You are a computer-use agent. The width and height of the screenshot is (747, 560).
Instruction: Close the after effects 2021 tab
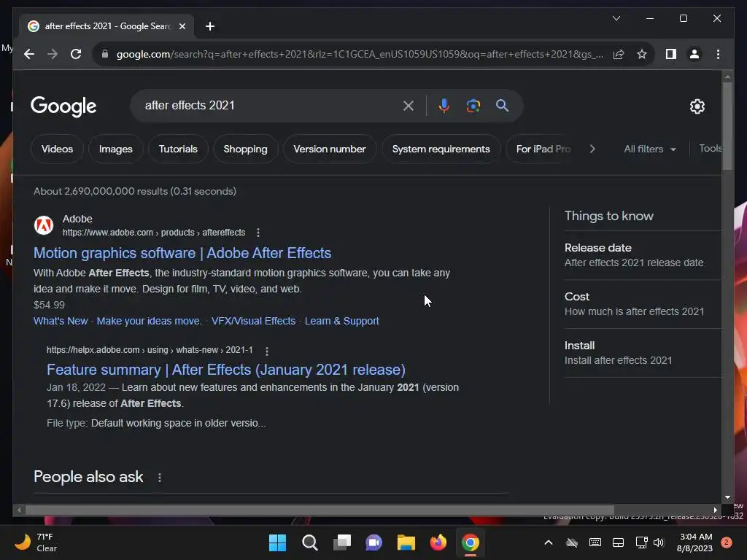pos(182,26)
